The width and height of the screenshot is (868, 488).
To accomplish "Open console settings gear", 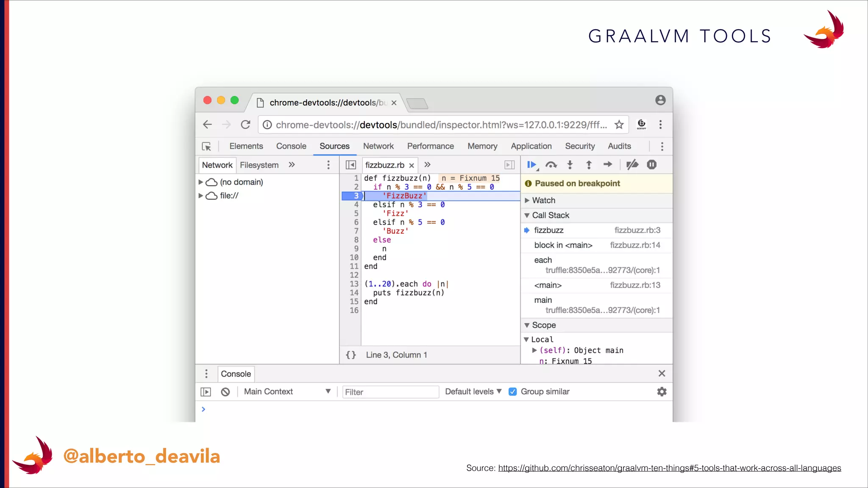I will tap(662, 392).
